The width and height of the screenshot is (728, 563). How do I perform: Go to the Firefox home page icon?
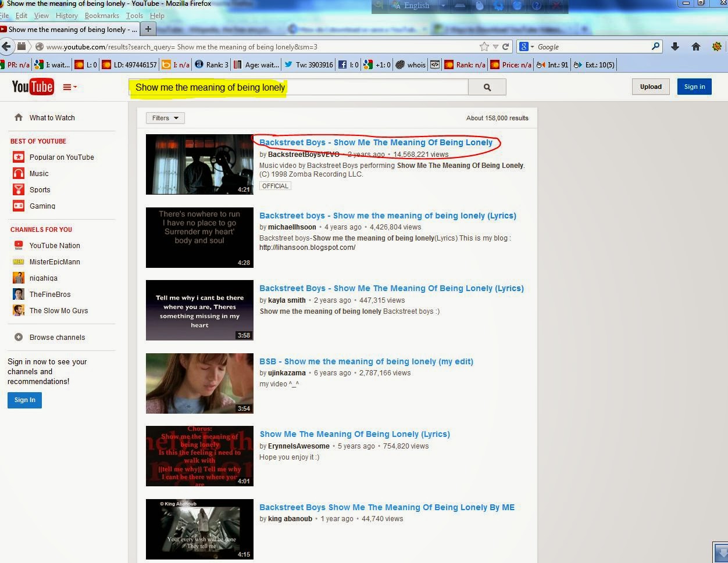point(695,46)
